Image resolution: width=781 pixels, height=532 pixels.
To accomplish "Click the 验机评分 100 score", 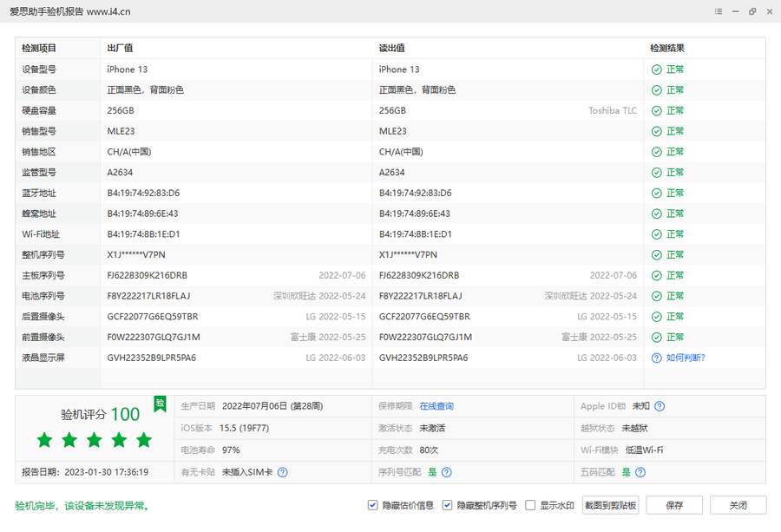I will pos(100,414).
